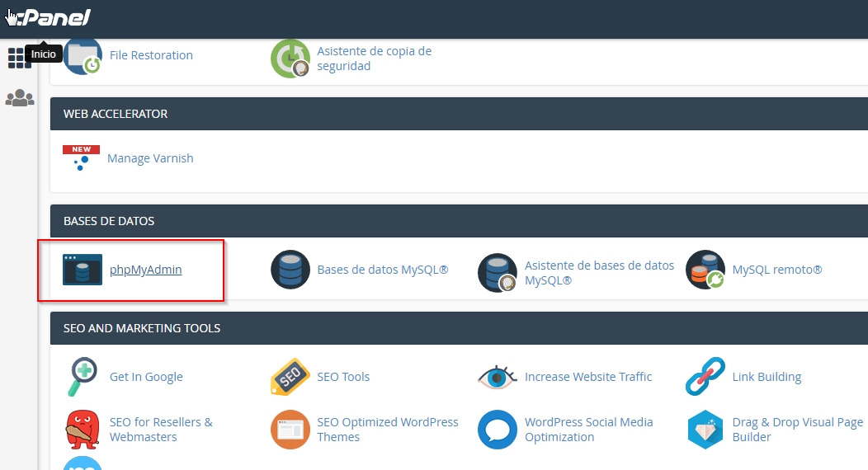Viewport: 868px width, 470px height.
Task: Click the WordPress Social Media chat icon
Action: click(498, 430)
